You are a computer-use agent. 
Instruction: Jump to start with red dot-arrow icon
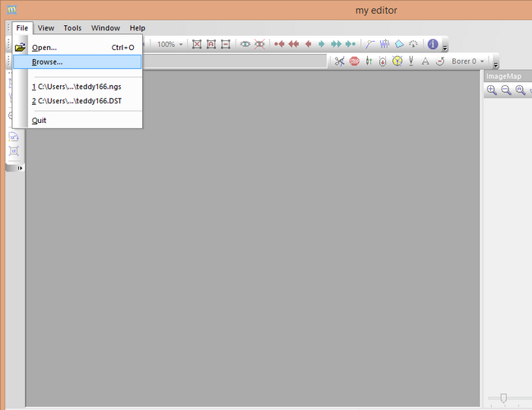click(279, 44)
